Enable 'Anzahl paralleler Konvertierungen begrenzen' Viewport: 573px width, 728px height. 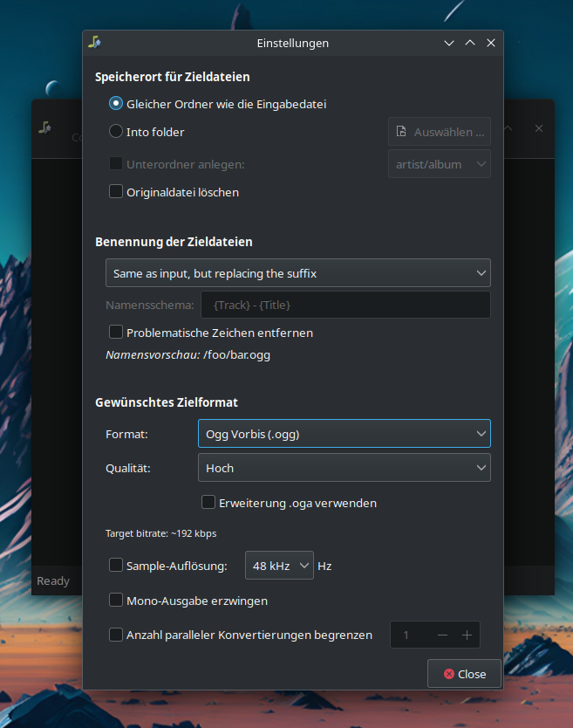click(115, 635)
